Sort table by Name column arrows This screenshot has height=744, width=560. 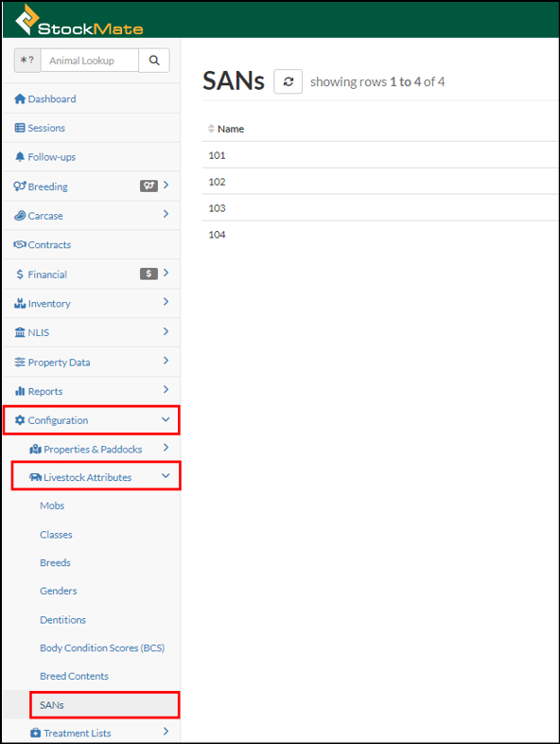click(x=211, y=129)
